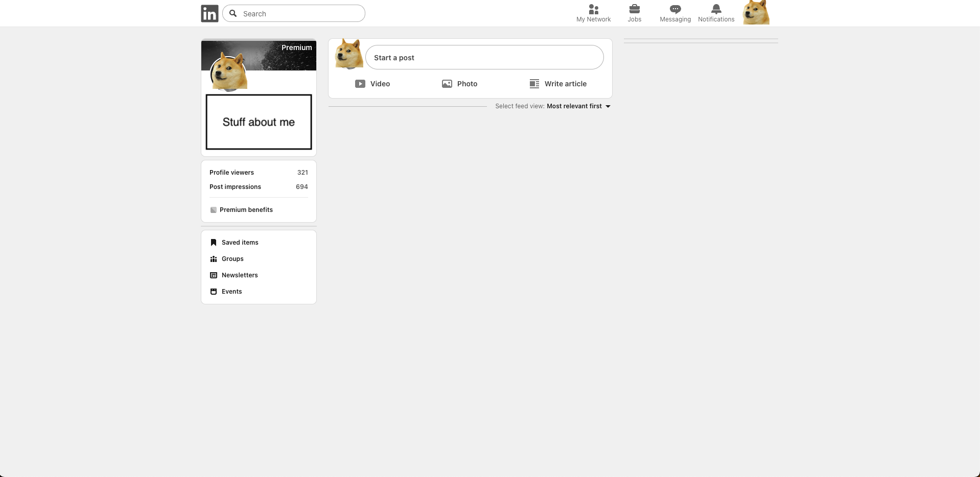Click the Video play icon

click(360, 84)
